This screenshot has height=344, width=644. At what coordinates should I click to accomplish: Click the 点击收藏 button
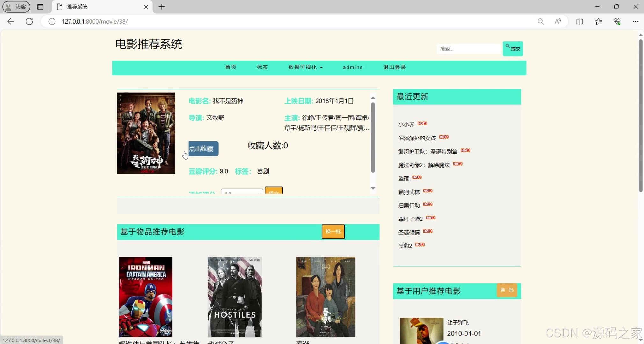point(203,149)
